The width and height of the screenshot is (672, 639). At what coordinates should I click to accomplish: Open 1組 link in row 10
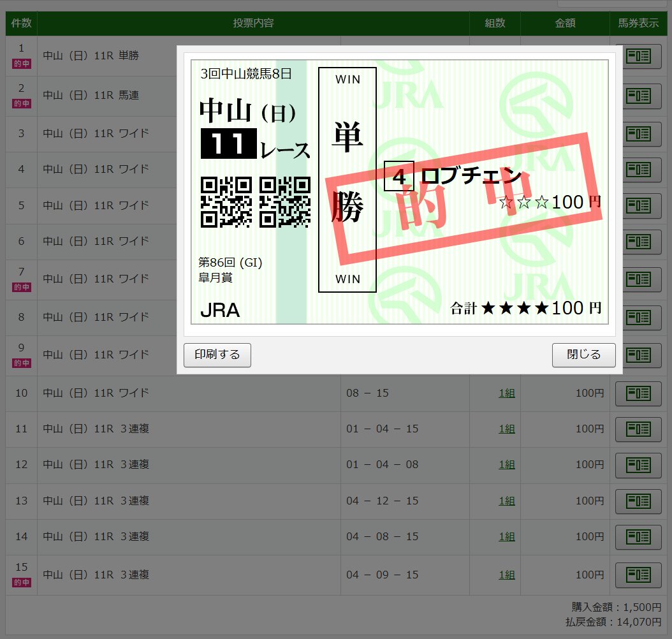(507, 393)
